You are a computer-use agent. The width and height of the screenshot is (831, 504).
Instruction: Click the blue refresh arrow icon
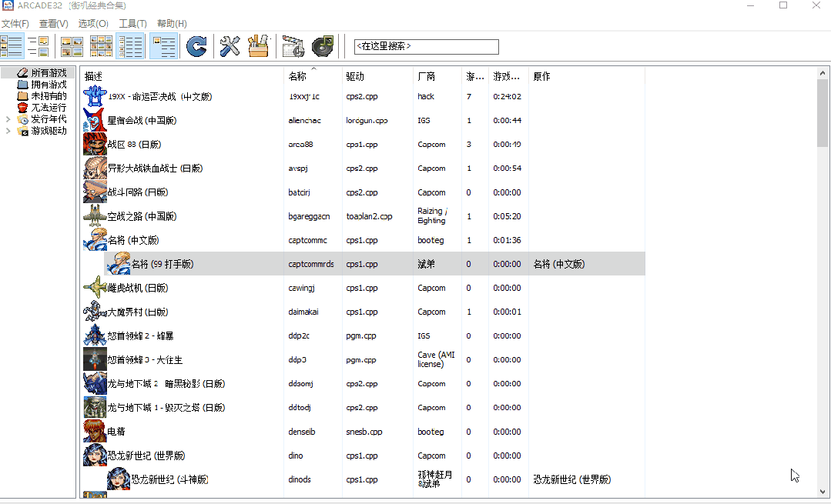click(196, 46)
